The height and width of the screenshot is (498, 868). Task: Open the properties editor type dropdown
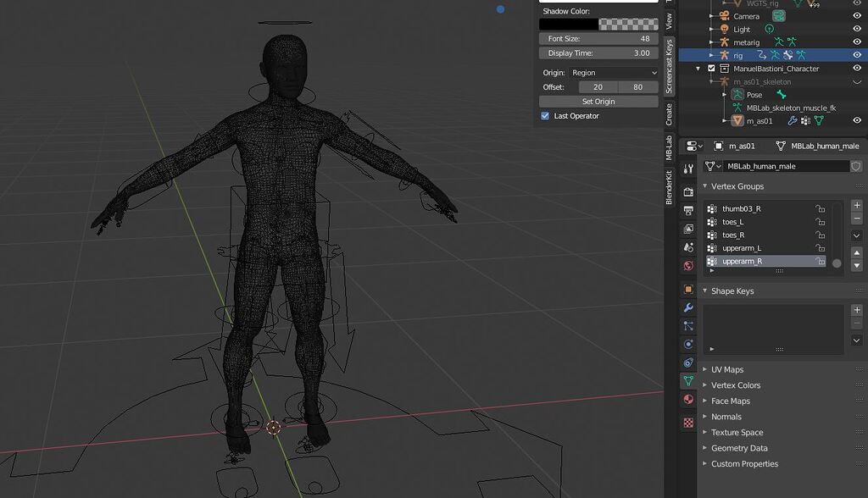[x=694, y=146]
